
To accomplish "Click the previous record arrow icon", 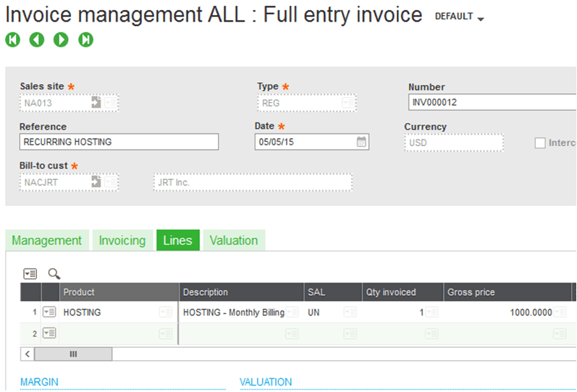I will click(x=37, y=40).
